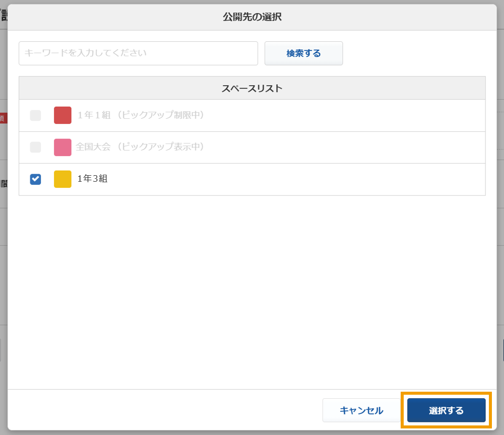This screenshot has height=435, width=504.
Task: Click the 公開先の選択 dialog title
Action: pos(252,17)
